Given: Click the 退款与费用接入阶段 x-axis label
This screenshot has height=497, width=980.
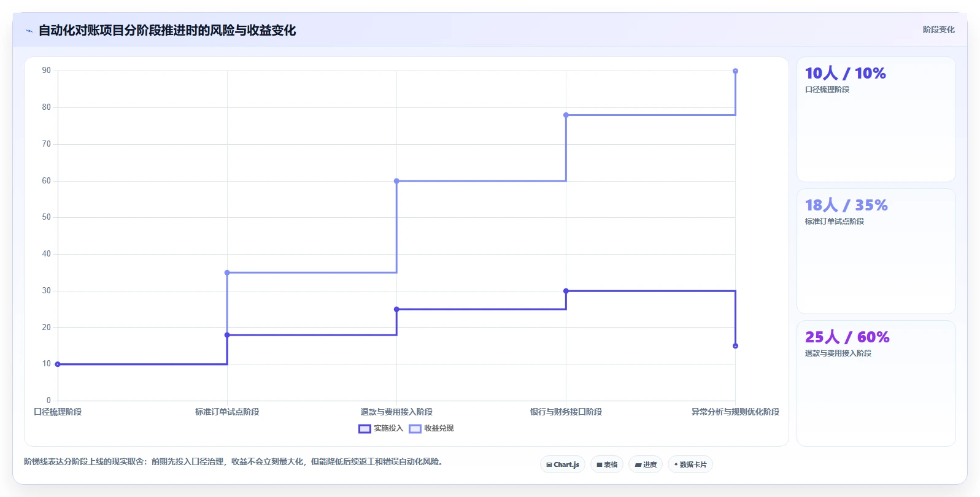Looking at the screenshot, I should [396, 412].
